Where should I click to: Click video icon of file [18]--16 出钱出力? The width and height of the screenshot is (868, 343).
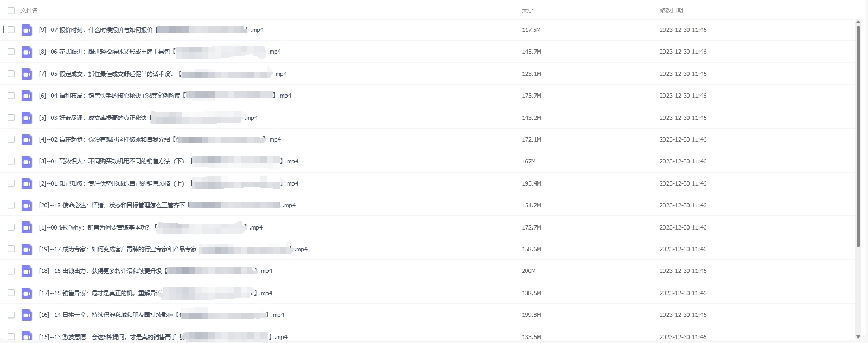[x=27, y=271]
